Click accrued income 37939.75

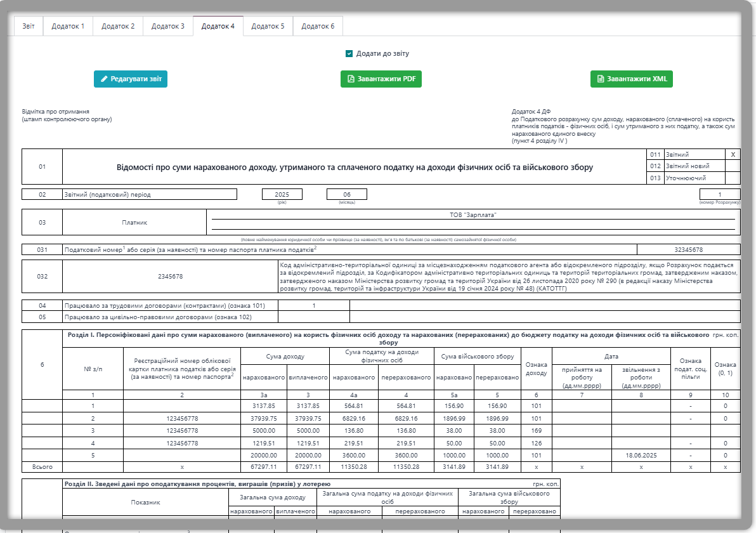[x=264, y=419]
